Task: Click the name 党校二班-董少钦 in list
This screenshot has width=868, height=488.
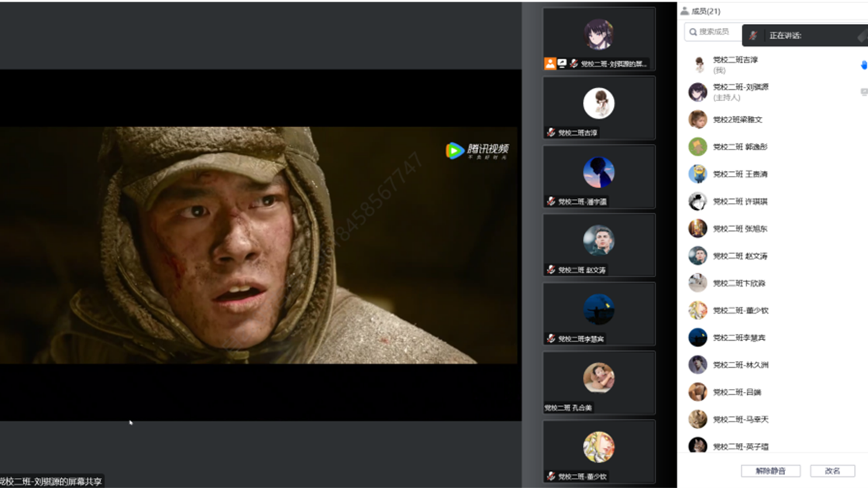Action: [741, 311]
